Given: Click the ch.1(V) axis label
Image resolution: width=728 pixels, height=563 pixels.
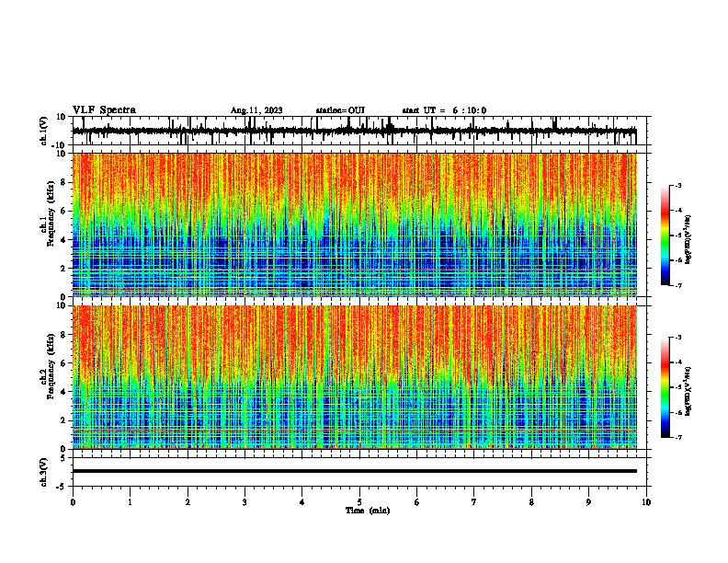Looking at the screenshot, I should pos(44,131).
